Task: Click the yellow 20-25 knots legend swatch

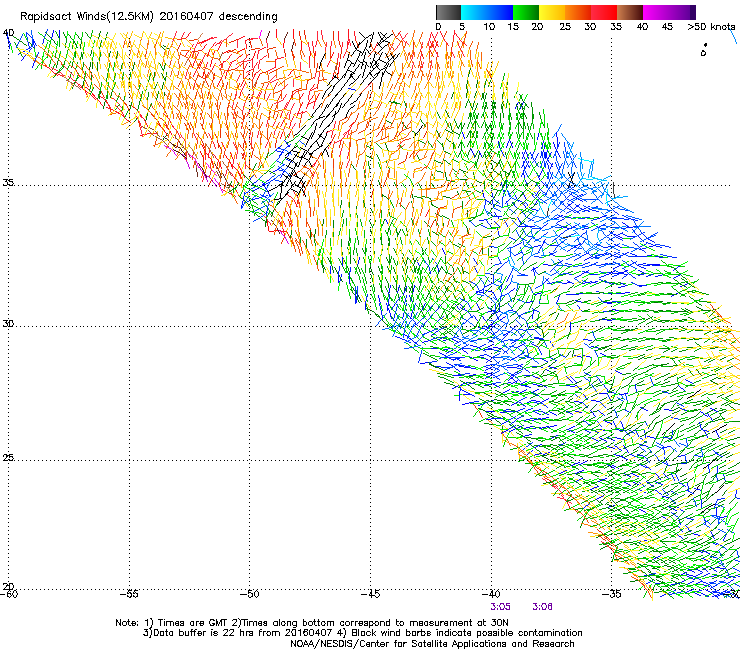Action: (x=552, y=12)
